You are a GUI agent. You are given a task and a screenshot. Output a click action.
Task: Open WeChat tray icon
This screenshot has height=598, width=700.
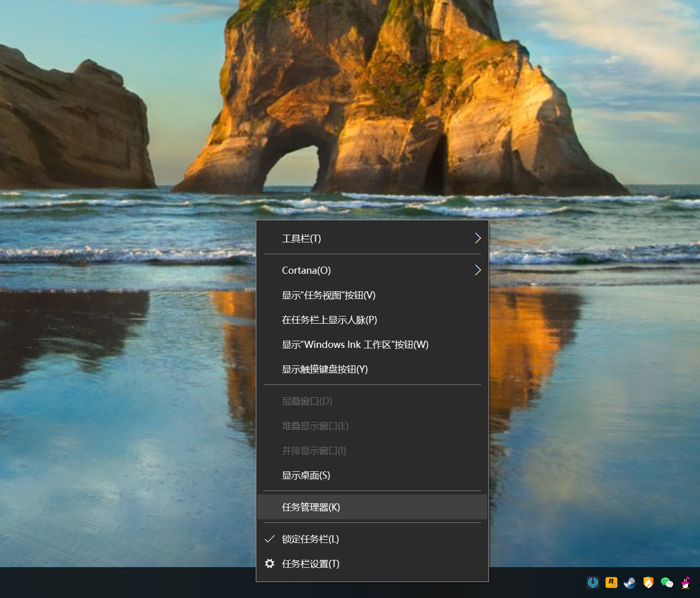667,582
